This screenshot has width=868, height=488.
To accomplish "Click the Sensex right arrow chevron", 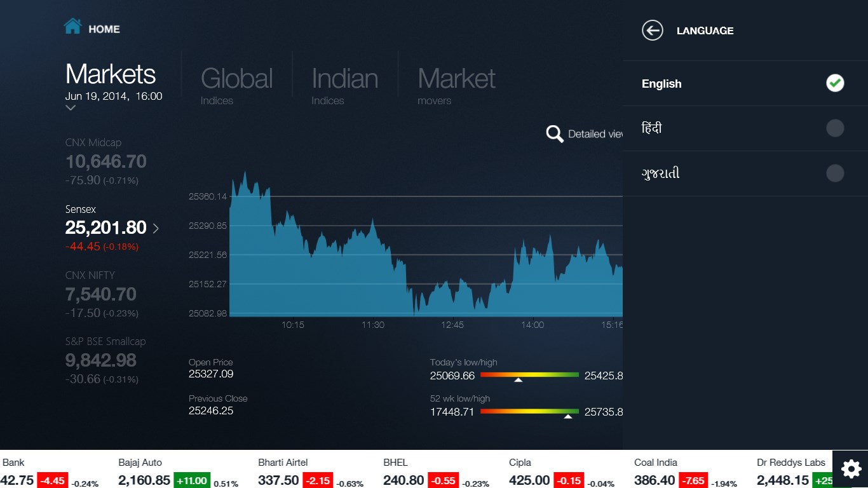I will 156,227.
